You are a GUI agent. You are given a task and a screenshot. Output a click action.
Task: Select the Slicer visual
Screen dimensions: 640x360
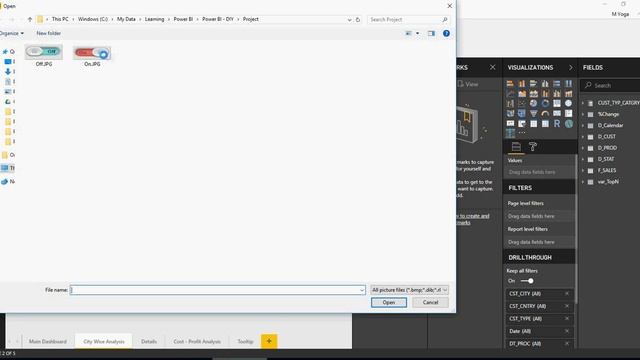(522, 123)
